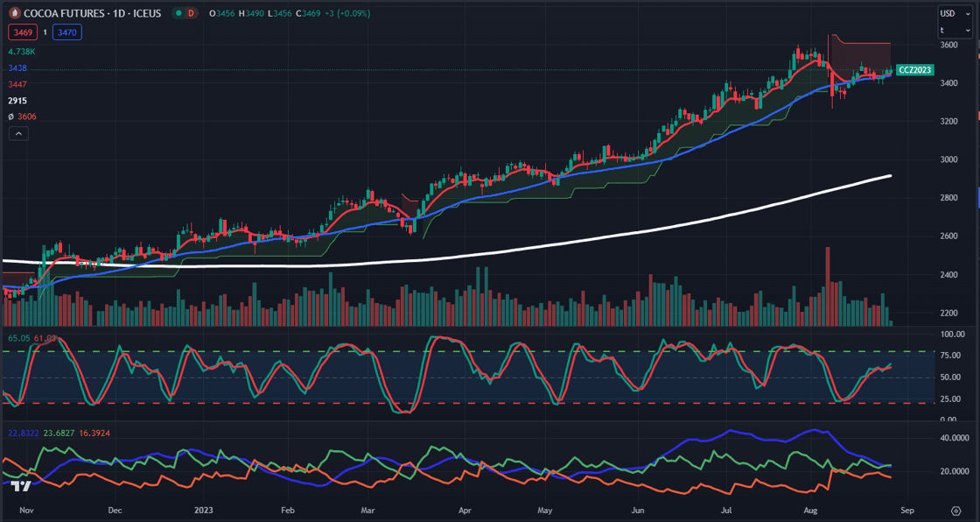
Task: Click the spread value 1 between prices
Action: coord(45,32)
